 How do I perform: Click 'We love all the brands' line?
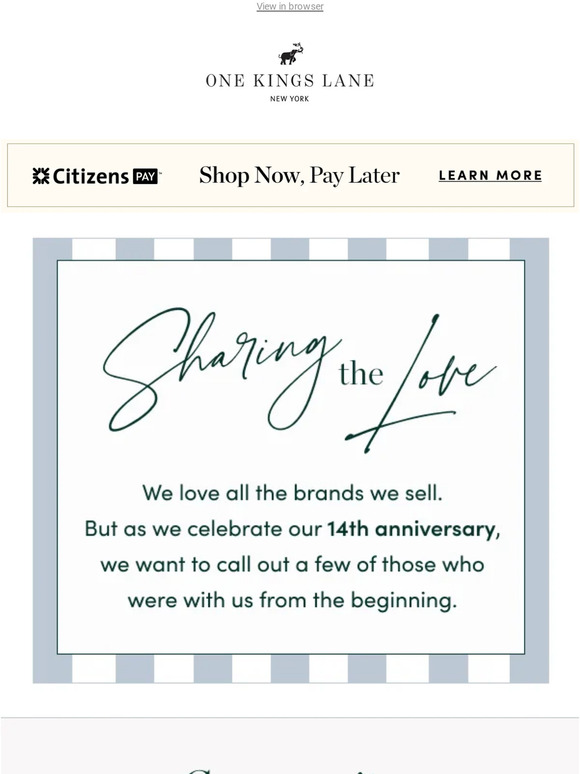coord(292,493)
